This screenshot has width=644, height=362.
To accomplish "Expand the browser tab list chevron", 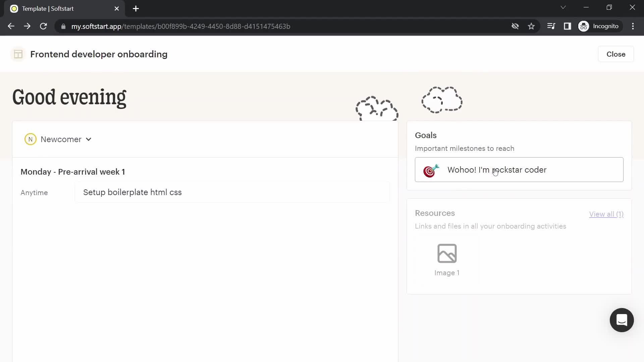I will tap(563, 7).
